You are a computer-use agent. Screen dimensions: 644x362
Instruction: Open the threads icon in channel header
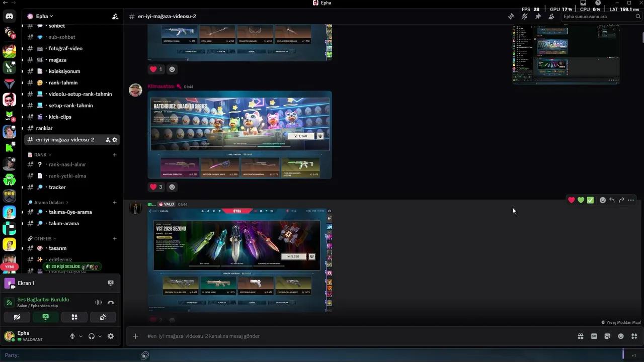(511, 17)
